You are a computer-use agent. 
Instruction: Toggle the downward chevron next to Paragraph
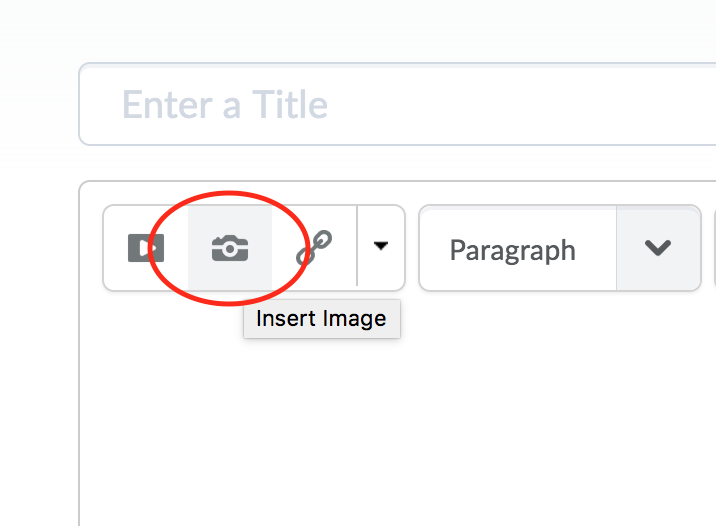pyautogui.click(x=658, y=248)
